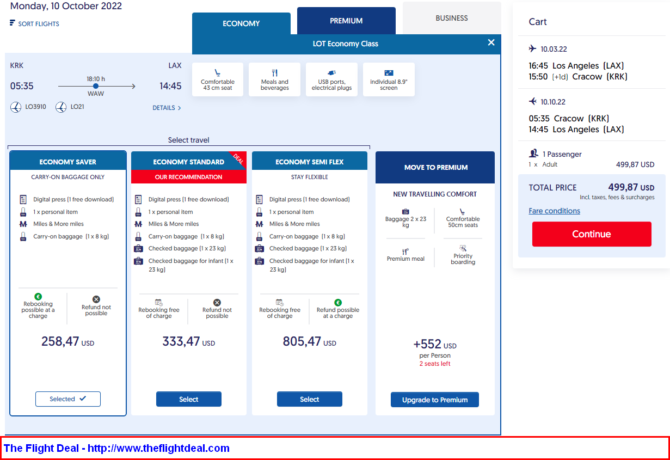This screenshot has height=460, width=670.
Task: Click Economy Semi Flex rebooking free icon
Action: pyautogui.click(x=279, y=302)
